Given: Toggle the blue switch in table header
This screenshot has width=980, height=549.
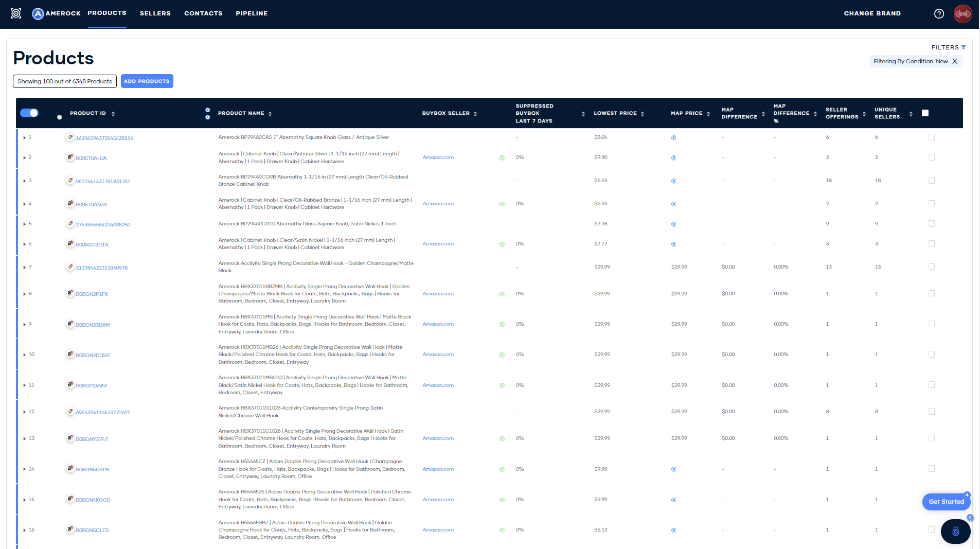Looking at the screenshot, I should (29, 113).
